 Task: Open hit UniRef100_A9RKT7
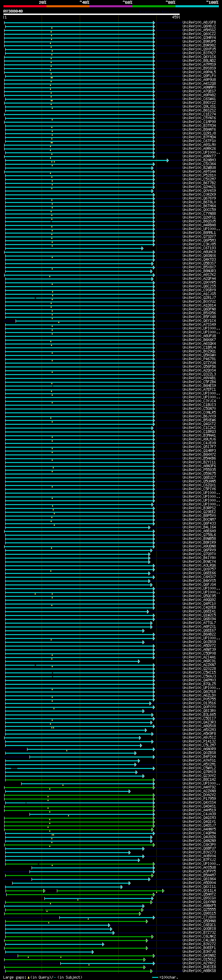coord(199,156)
